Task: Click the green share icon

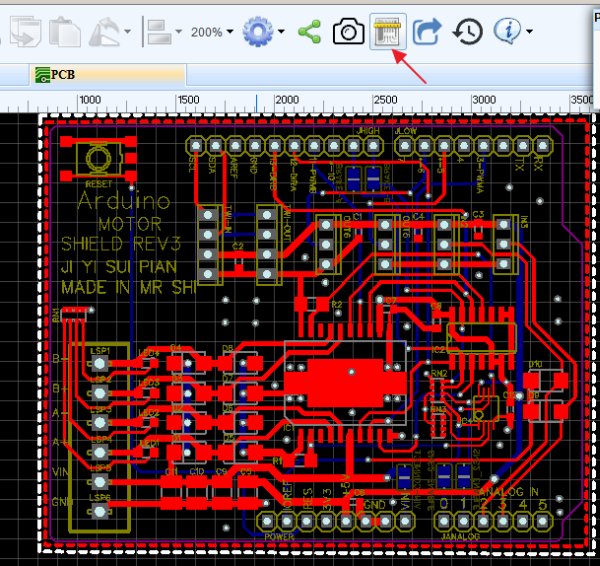Action: coord(309,32)
